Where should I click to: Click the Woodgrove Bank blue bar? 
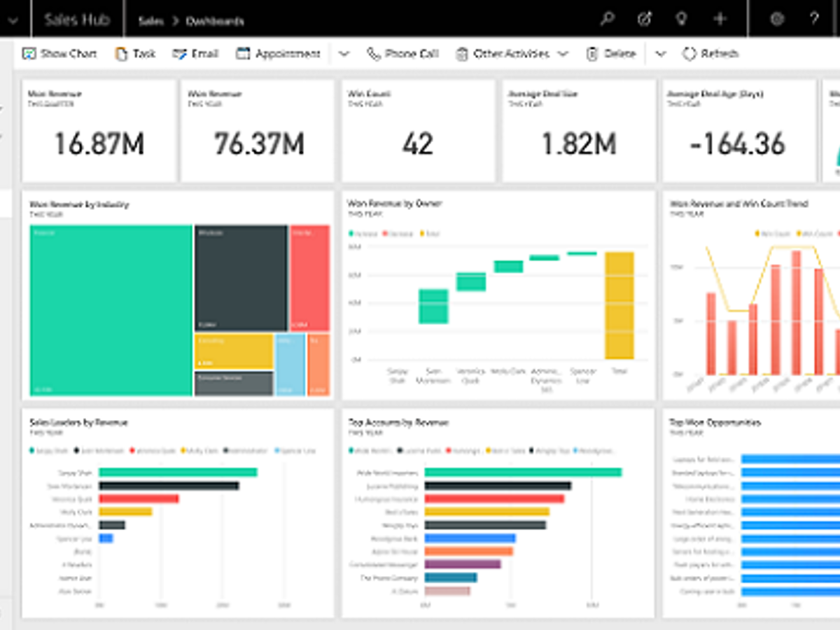pyautogui.click(x=470, y=538)
